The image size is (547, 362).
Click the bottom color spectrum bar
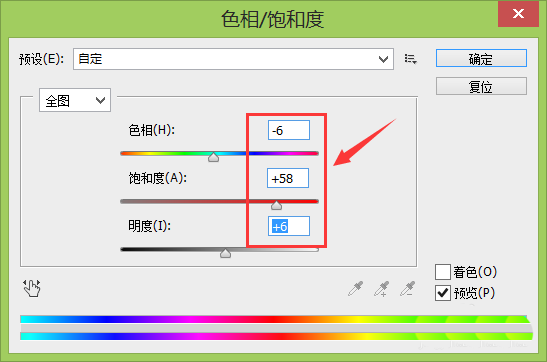[276, 336]
